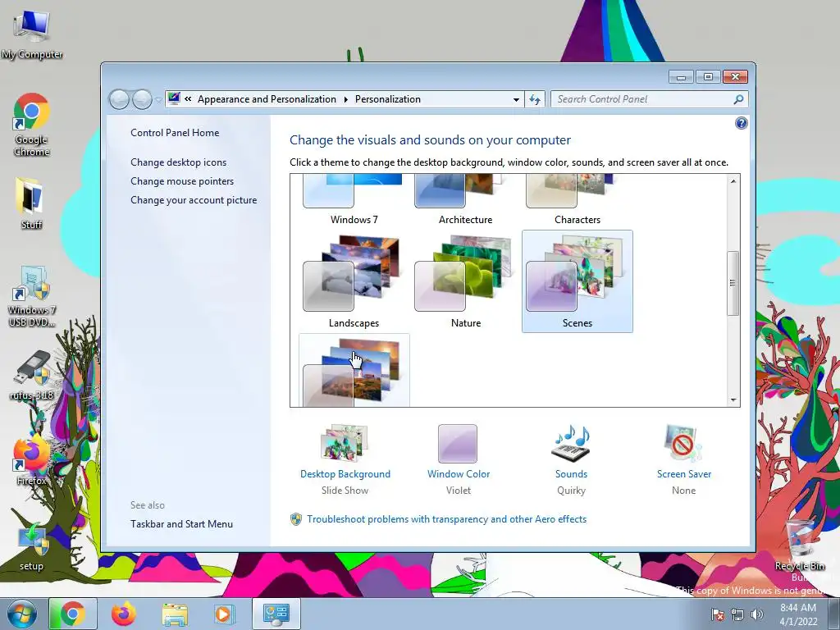The height and width of the screenshot is (630, 840).
Task: Select the Firefox desktop shortcut
Action: click(31, 461)
